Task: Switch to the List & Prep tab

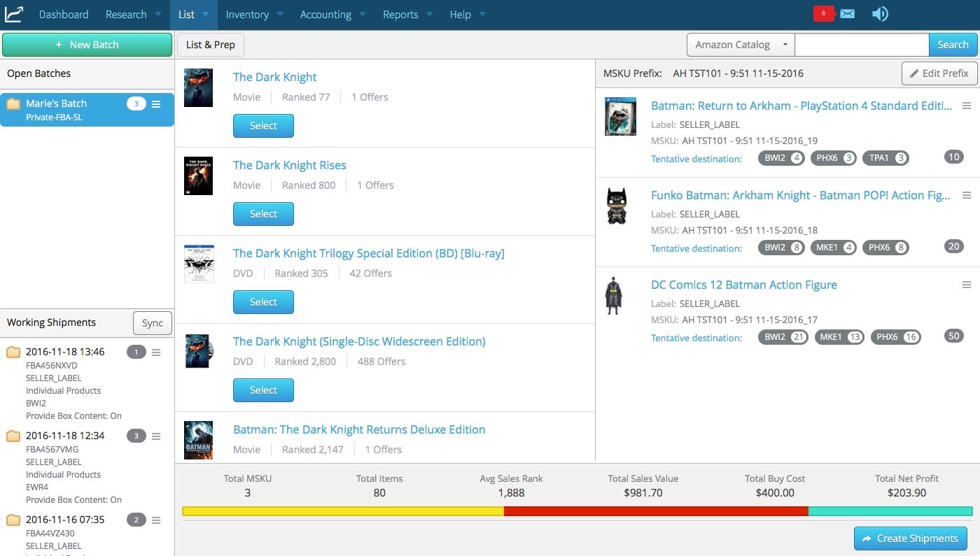Action: [211, 45]
